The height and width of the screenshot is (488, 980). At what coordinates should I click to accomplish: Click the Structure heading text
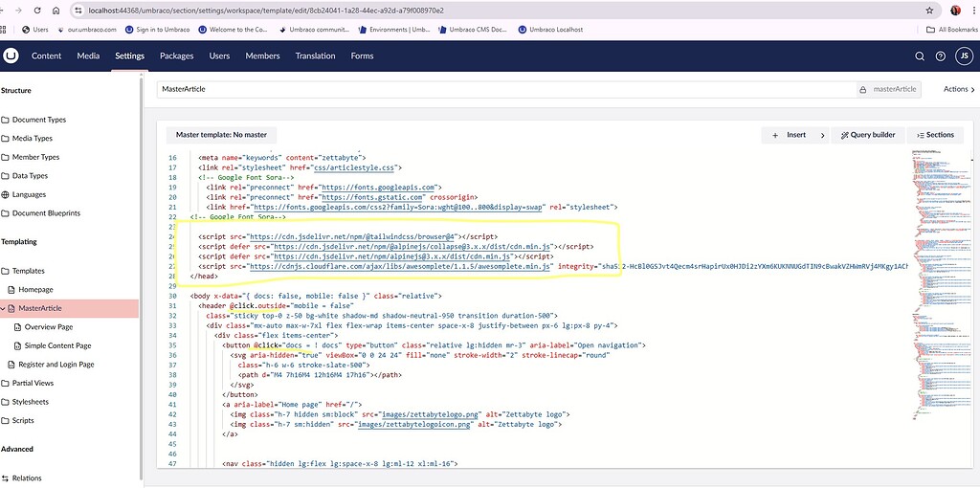(16, 91)
